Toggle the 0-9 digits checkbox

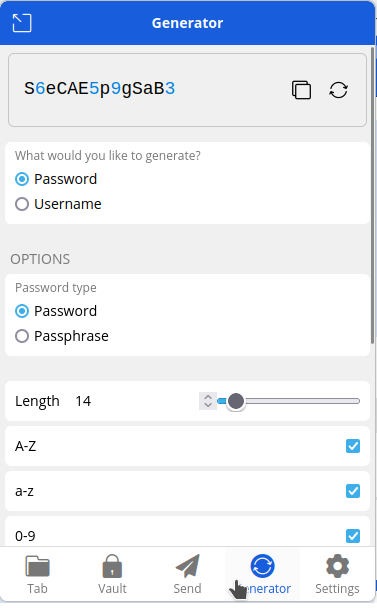(353, 536)
